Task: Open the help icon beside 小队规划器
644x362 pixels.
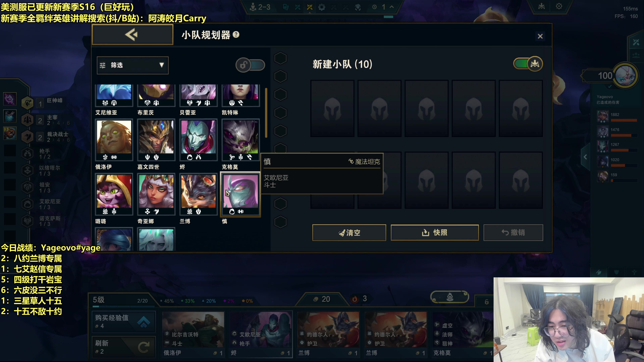Action: [236, 35]
